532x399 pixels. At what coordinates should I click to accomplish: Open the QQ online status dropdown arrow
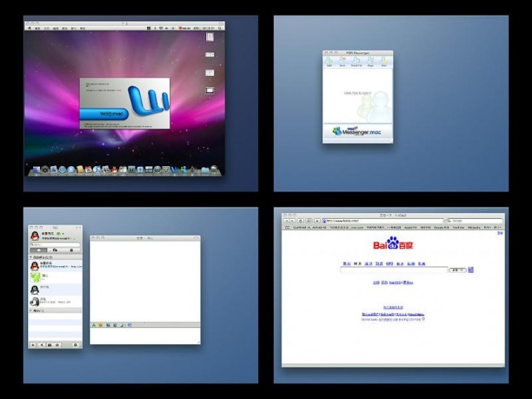click(x=63, y=233)
